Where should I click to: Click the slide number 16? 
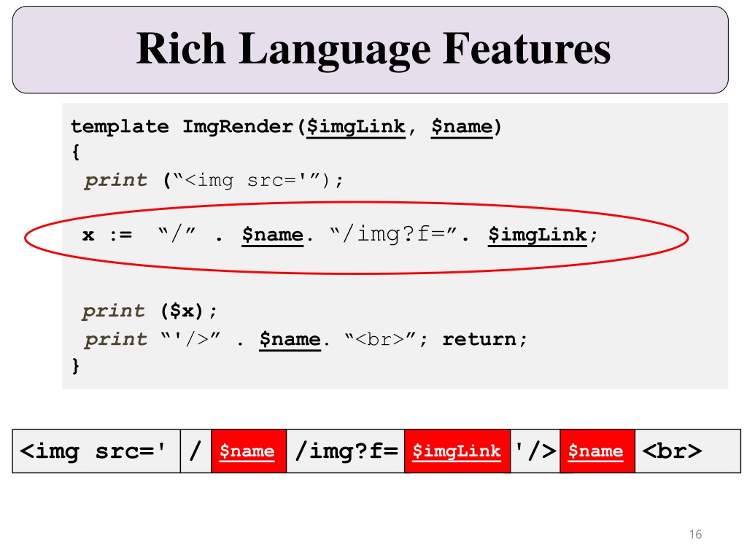click(695, 534)
